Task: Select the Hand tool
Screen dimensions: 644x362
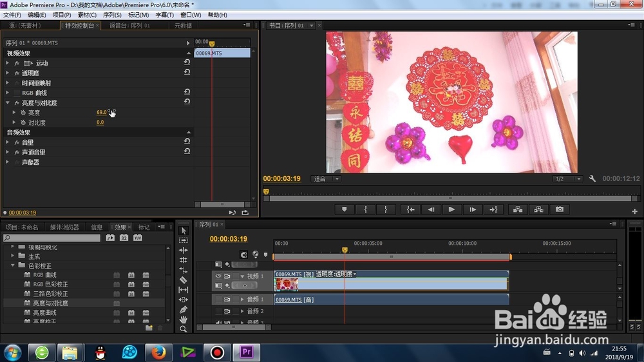Action: point(184,319)
